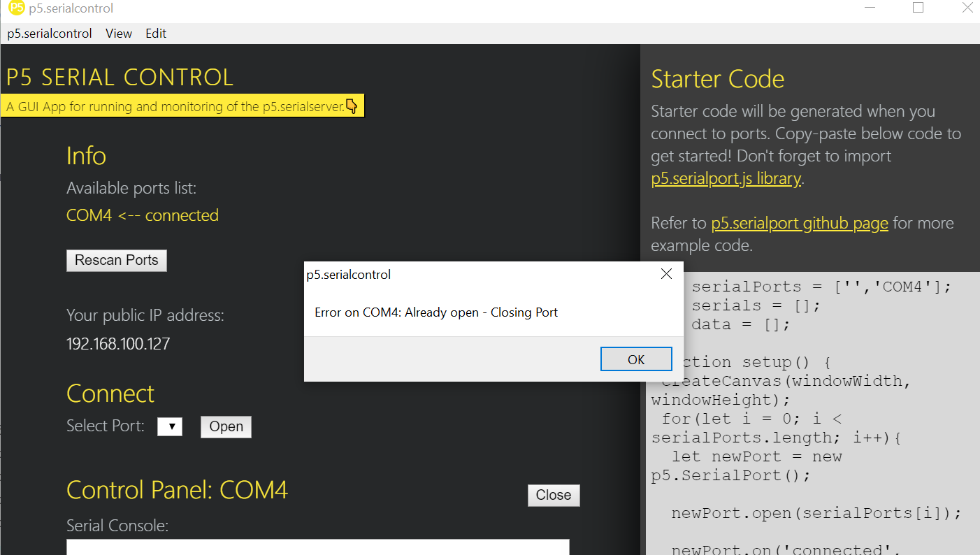Open the Edit menu
This screenshot has width=980, height=555.
[x=156, y=33]
